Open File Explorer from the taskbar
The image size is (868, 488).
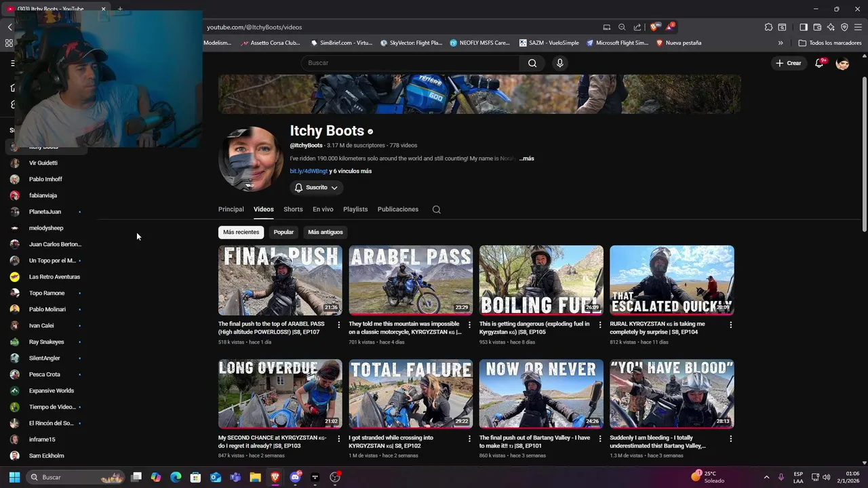(x=255, y=477)
